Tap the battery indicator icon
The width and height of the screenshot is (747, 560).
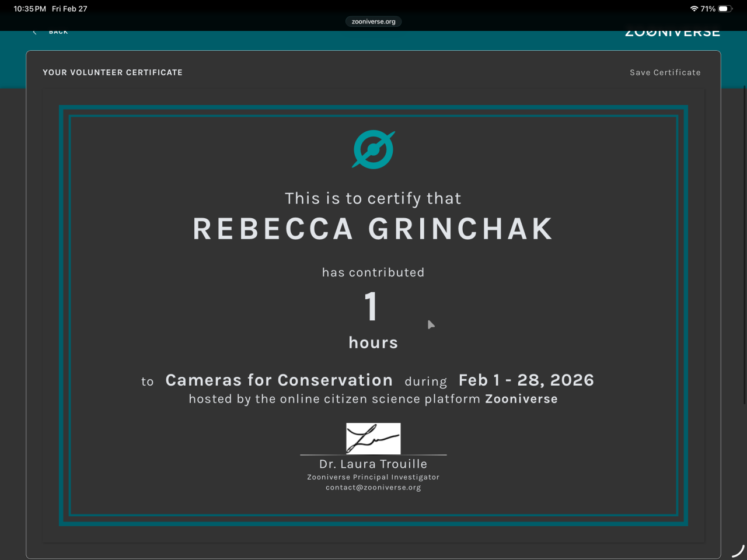click(725, 9)
